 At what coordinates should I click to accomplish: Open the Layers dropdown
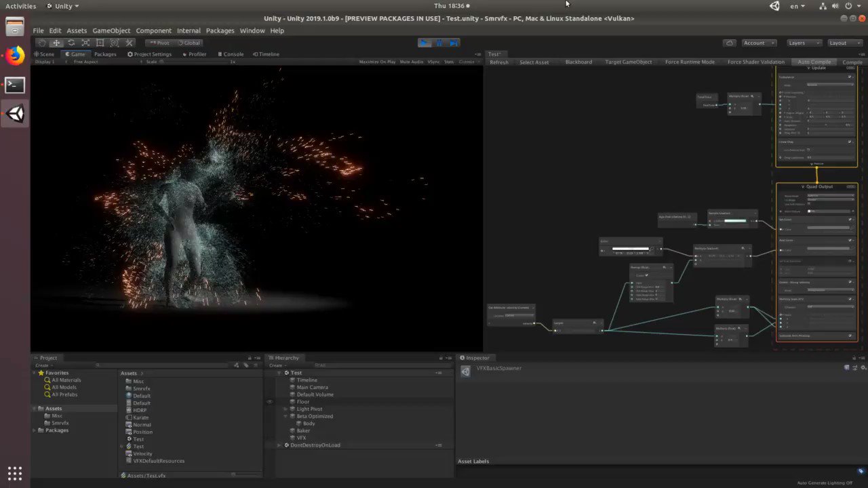803,42
